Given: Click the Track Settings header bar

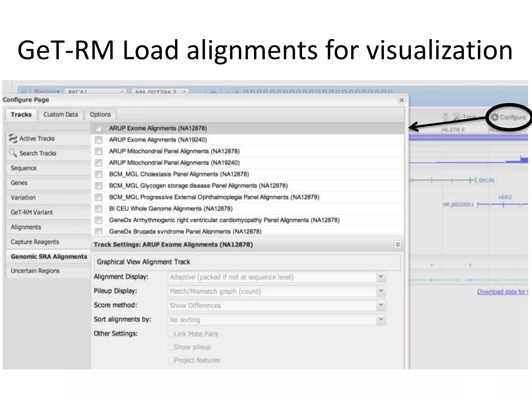Looking at the screenshot, I should pos(248,244).
